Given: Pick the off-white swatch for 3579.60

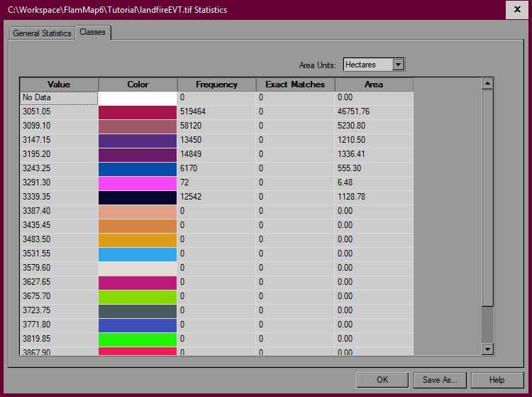Looking at the screenshot, I should [138, 268].
